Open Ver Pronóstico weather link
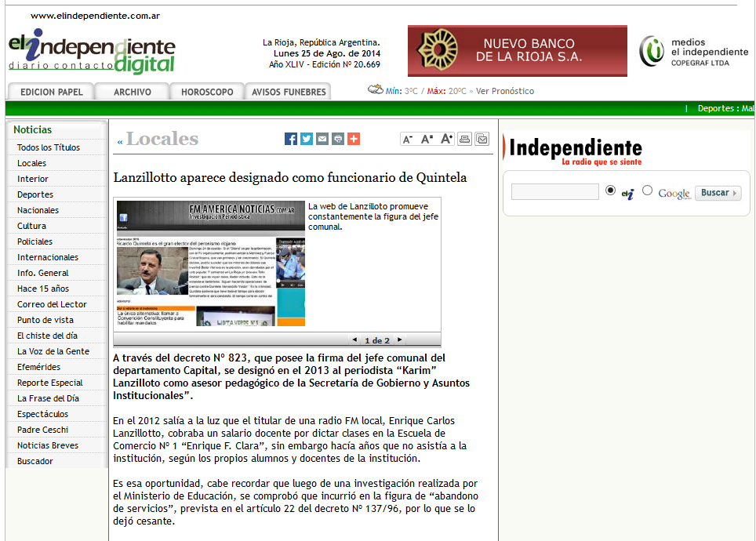Image resolution: width=756 pixels, height=541 pixels. pyautogui.click(x=504, y=91)
